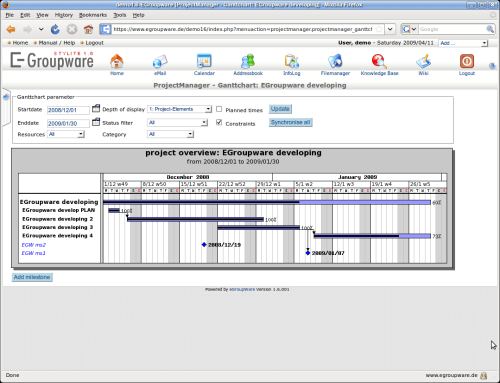Screen dimensions: 500x383
Task: Open the Status filter dropdown
Action: pyautogui.click(x=177, y=123)
